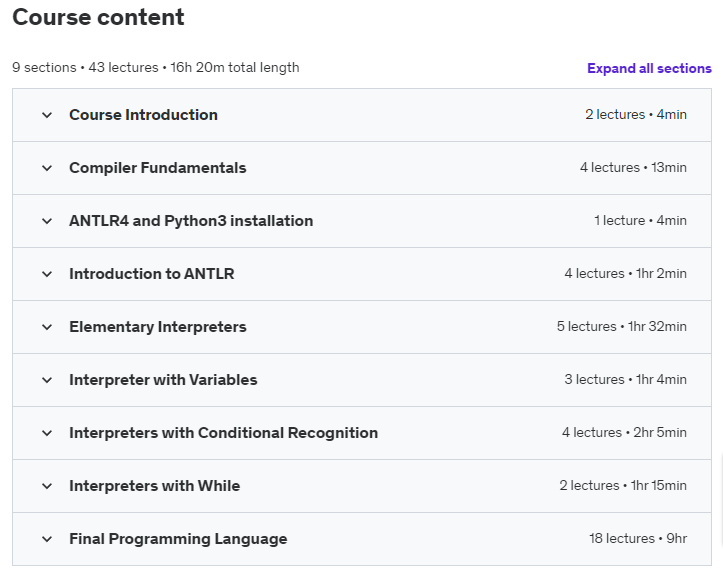The image size is (723, 570).
Task: Select Interpreters with Conditional Recognition title
Action: pos(224,433)
